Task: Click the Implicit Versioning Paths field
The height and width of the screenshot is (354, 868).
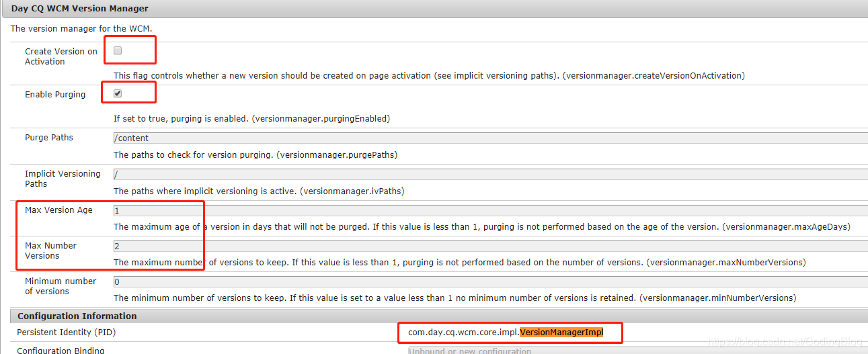Action: point(490,174)
